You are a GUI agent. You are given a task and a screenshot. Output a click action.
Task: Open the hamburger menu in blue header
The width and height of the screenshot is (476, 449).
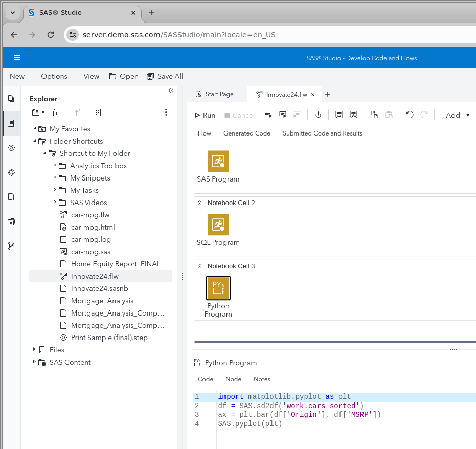(17, 58)
